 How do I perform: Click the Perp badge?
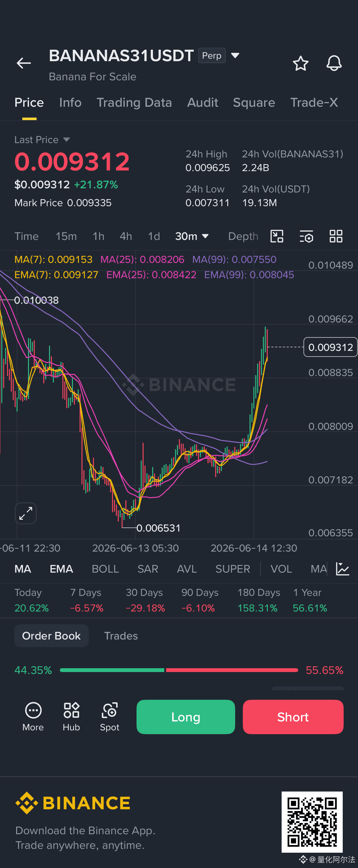(x=212, y=55)
